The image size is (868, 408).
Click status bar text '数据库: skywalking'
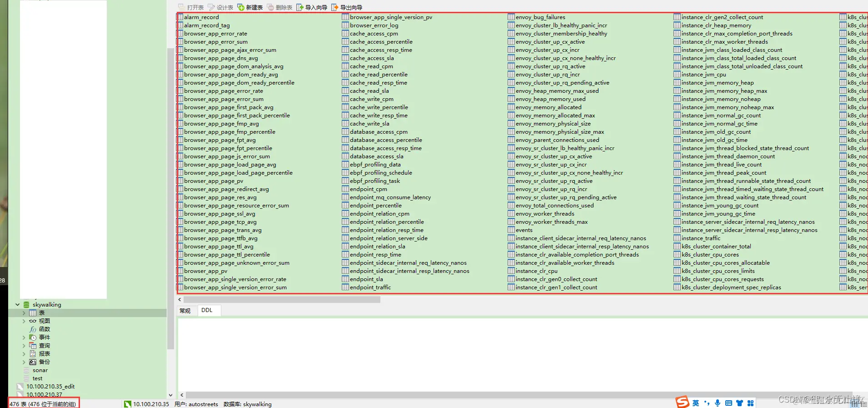pyautogui.click(x=247, y=404)
